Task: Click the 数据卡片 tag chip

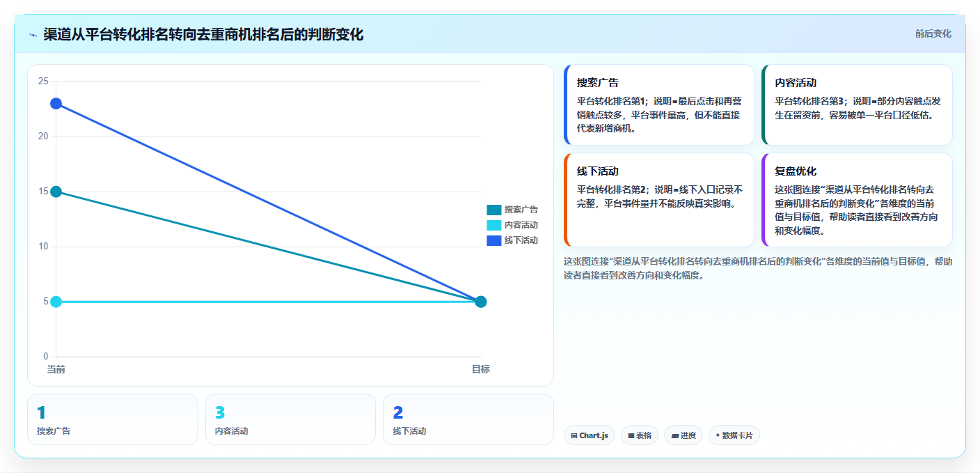Action: pyautogui.click(x=734, y=435)
